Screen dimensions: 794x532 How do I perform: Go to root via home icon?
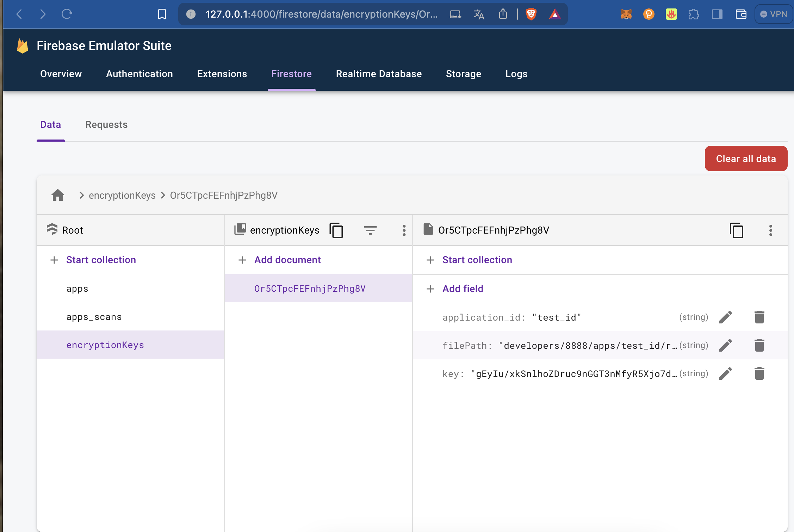(58, 195)
